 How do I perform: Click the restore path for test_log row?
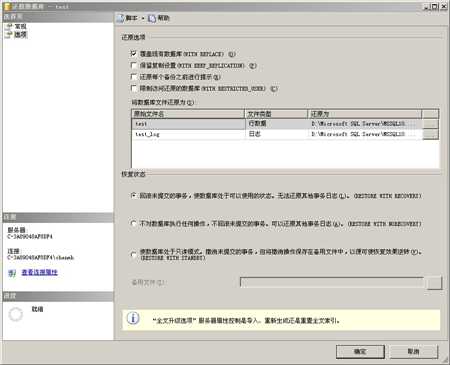coord(365,134)
